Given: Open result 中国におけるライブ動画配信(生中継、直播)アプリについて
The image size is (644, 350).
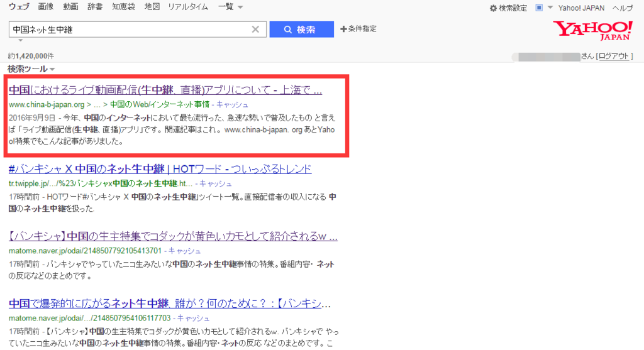Looking at the screenshot, I should click(165, 89).
